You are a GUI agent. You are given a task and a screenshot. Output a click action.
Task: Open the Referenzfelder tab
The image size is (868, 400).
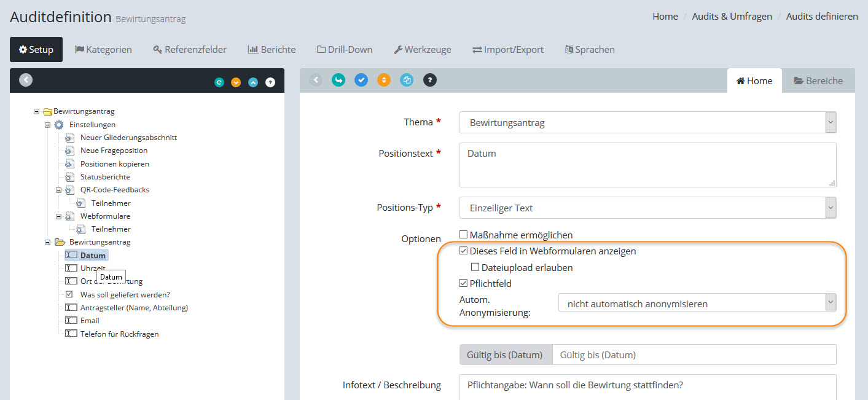tap(190, 49)
